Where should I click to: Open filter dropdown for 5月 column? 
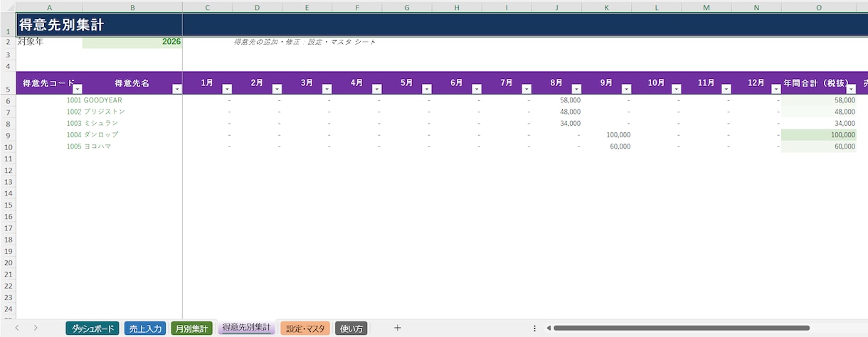426,89
